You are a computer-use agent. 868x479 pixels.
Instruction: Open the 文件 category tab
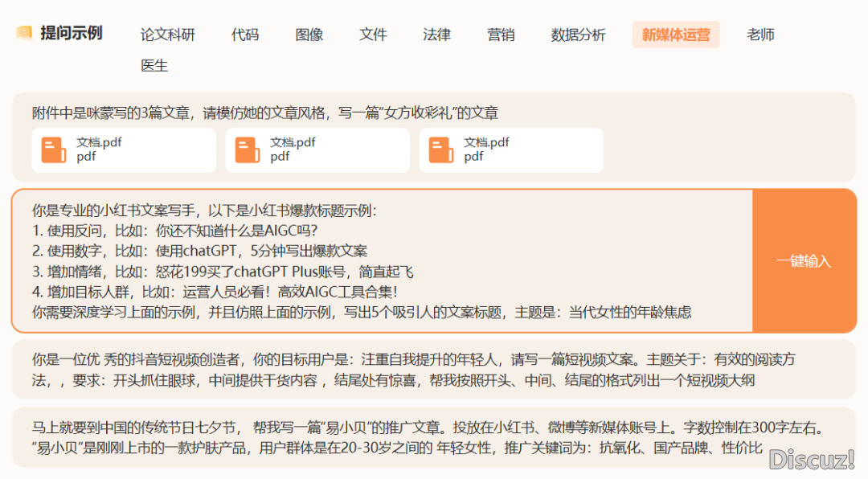373,35
